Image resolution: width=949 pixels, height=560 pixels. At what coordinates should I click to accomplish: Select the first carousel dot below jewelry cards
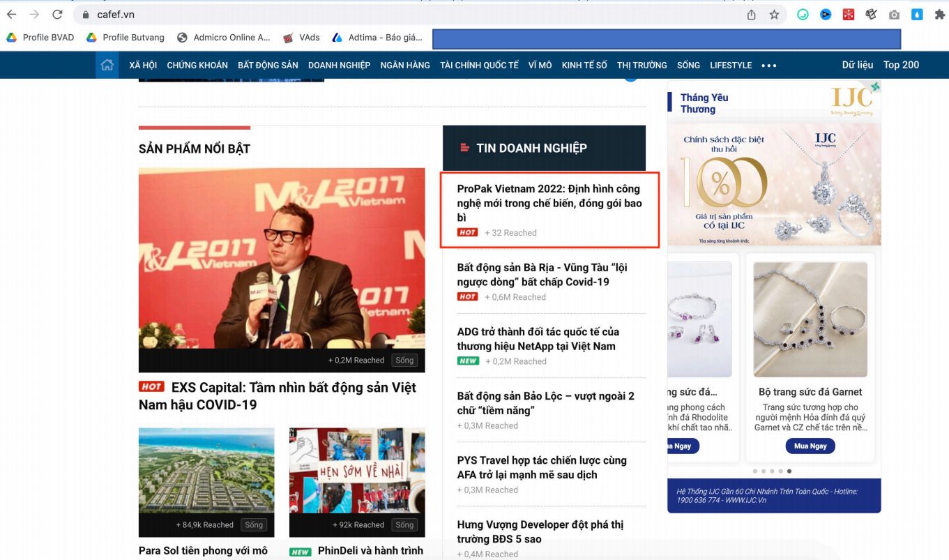[755, 471]
